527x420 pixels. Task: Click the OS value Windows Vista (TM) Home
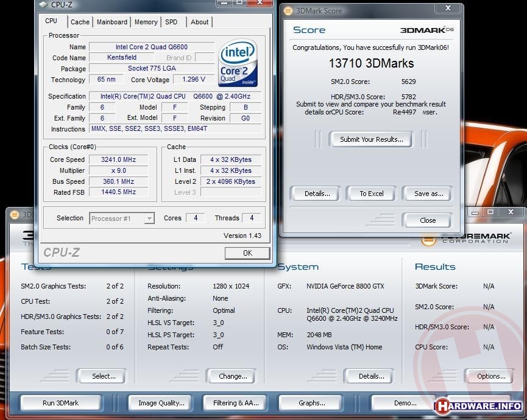(344, 347)
